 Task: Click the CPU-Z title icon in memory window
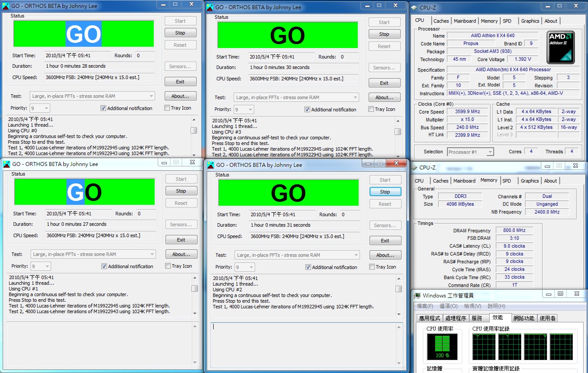(x=414, y=167)
